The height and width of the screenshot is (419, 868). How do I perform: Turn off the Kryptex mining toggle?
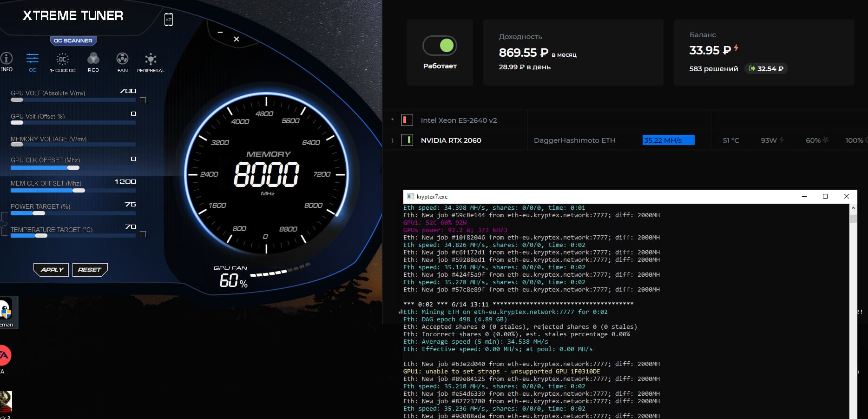point(440,46)
